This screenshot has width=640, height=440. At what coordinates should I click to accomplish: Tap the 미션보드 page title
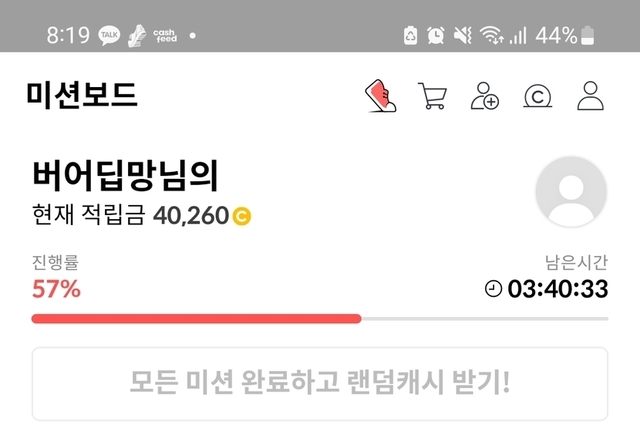tap(82, 95)
